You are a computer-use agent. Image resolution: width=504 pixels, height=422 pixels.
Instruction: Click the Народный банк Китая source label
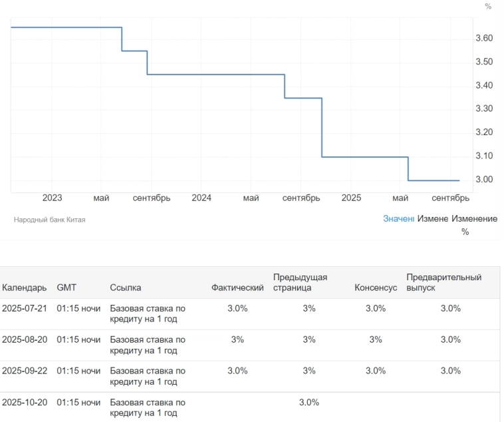[50, 219]
